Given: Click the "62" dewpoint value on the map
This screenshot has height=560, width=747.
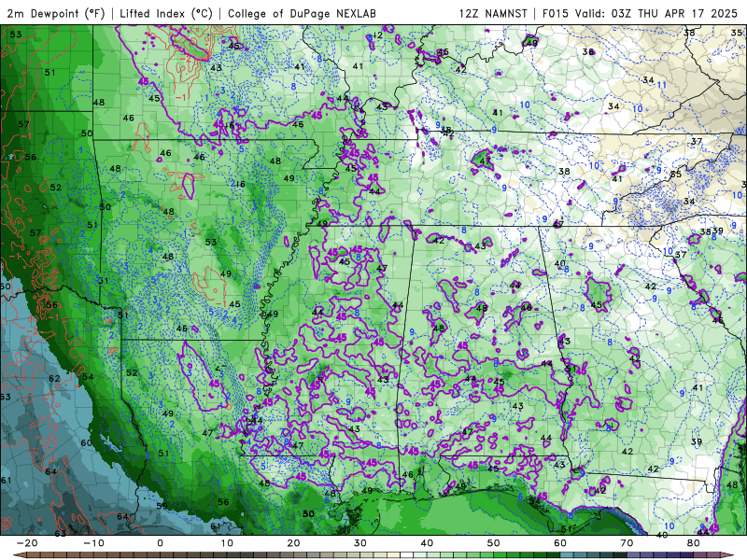Looking at the screenshot, I should [x=54, y=379].
